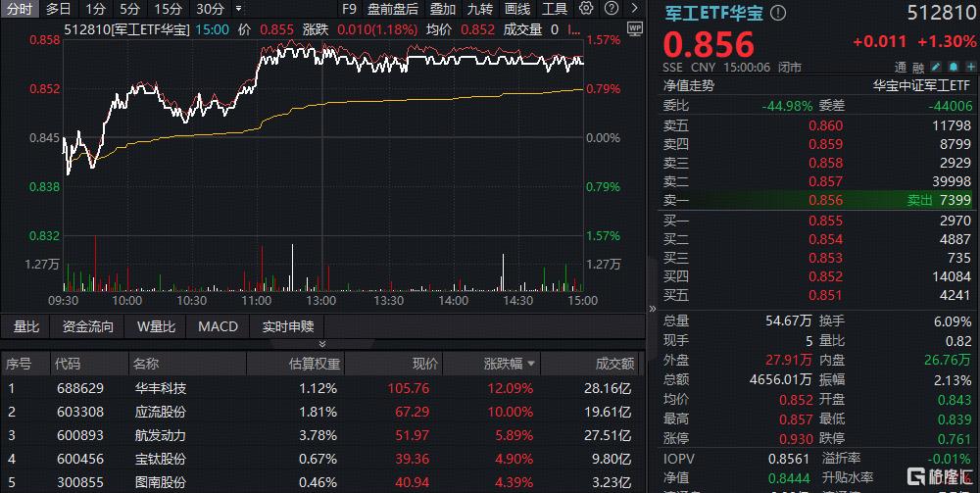The height and width of the screenshot is (493, 980).
Task: Click 净值走势 link
Action: (x=688, y=86)
